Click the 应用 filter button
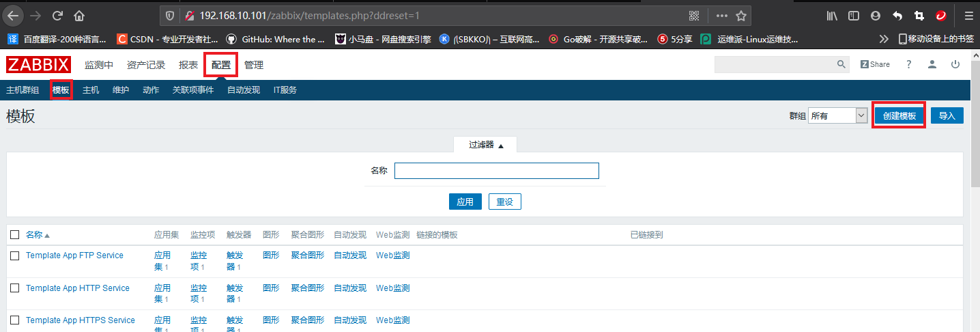 coord(465,202)
